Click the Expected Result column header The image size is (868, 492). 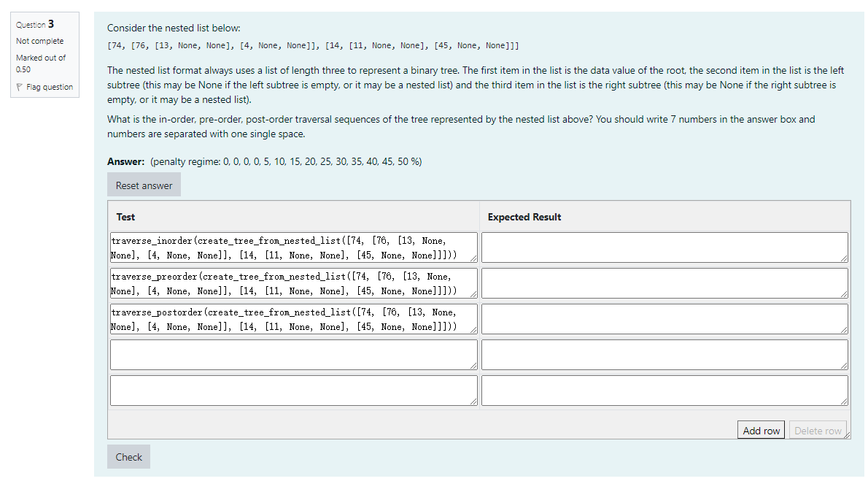524,218
